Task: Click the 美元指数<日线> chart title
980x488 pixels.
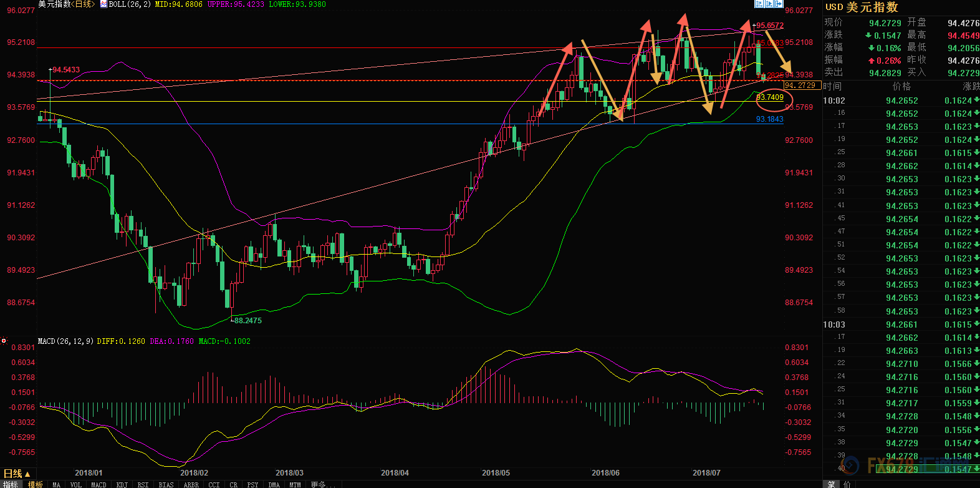Action: [66, 4]
